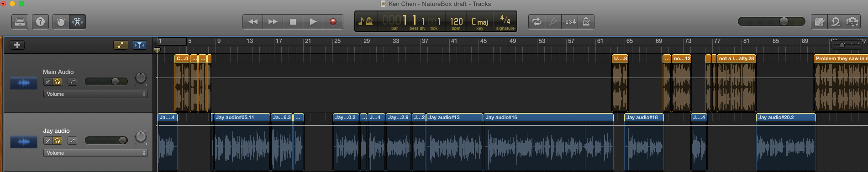Select the Jay audio track name
868x172 pixels.
[56, 131]
